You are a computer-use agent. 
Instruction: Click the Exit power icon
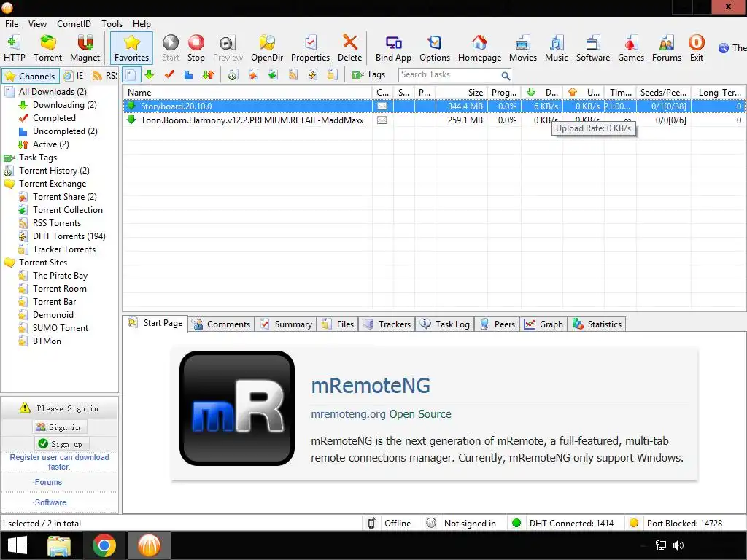[x=697, y=48]
